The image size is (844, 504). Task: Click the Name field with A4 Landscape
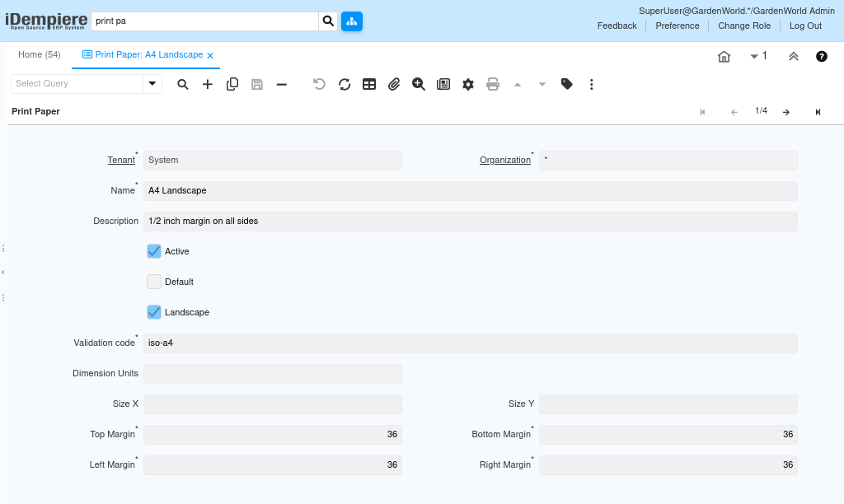pos(470,191)
